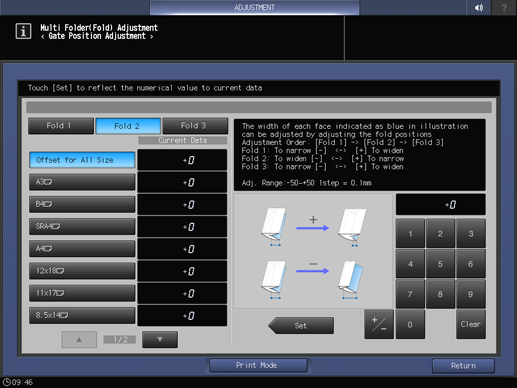The width and height of the screenshot is (517, 388).
Task: Go to previous page with up arrow
Action: [79, 339]
